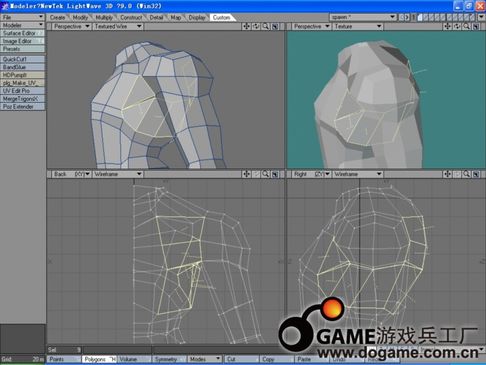Launch UV Edit Pro

coord(22,91)
